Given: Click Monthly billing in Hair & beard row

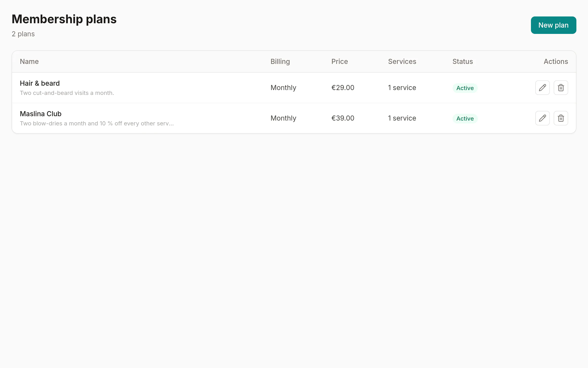Looking at the screenshot, I should pyautogui.click(x=283, y=88).
